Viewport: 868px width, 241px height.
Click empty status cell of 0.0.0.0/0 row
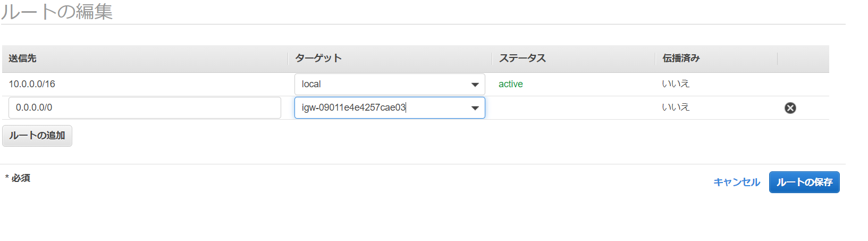[574, 108]
